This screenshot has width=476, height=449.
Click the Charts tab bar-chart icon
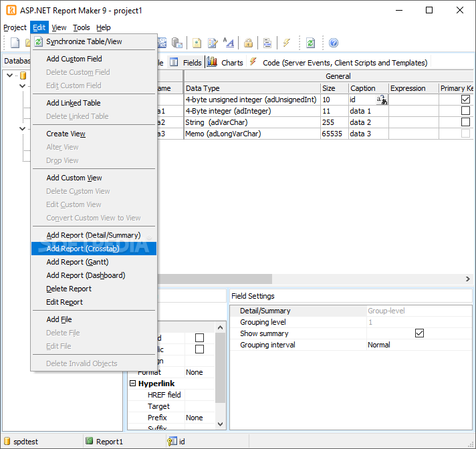click(212, 62)
